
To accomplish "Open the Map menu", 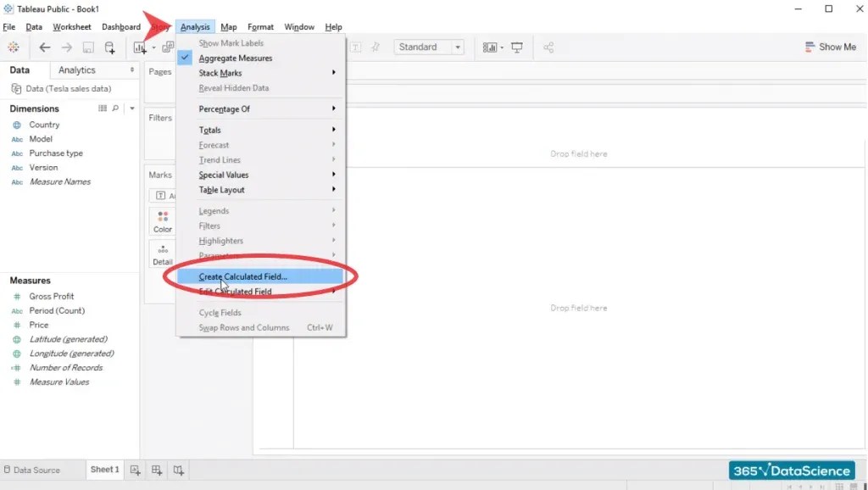I will [227, 26].
